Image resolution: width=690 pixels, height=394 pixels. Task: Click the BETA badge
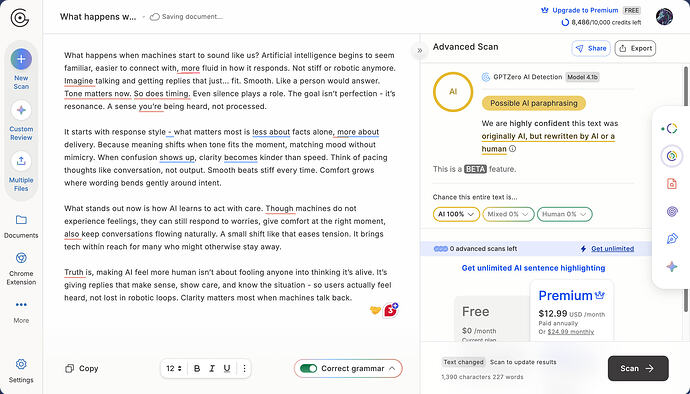click(x=475, y=169)
